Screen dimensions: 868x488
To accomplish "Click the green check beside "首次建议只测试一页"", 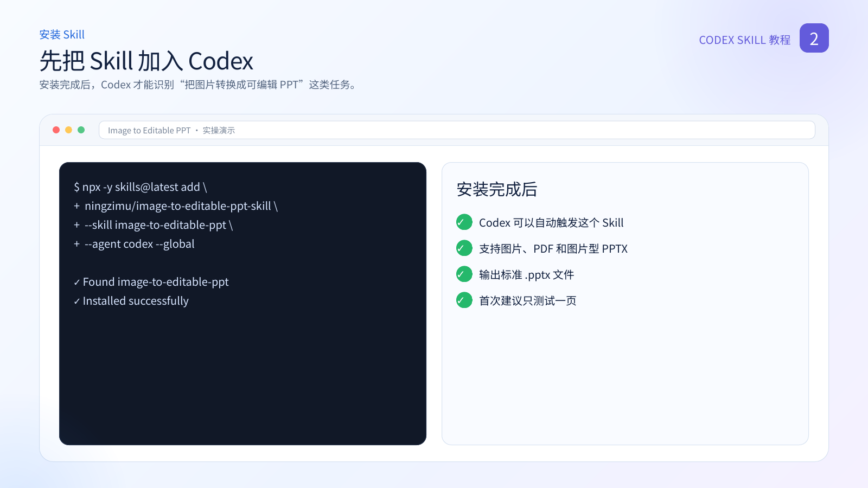I will coord(464,300).
